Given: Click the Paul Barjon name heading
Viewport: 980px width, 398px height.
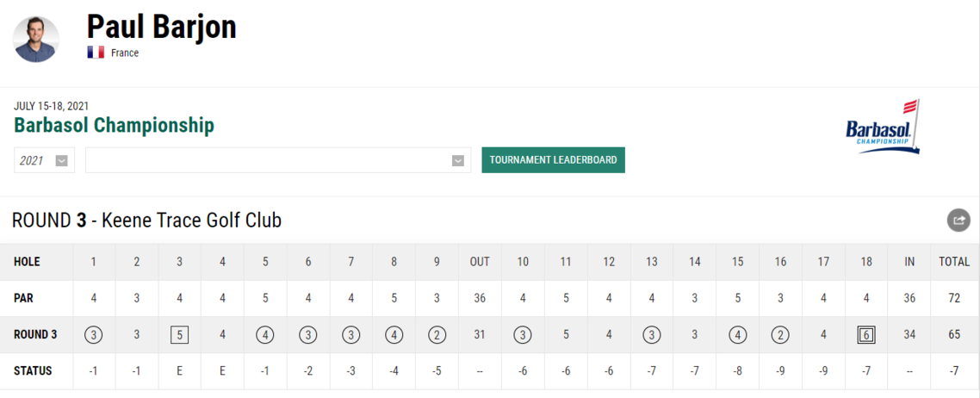Looking at the screenshot, I should coord(161,27).
